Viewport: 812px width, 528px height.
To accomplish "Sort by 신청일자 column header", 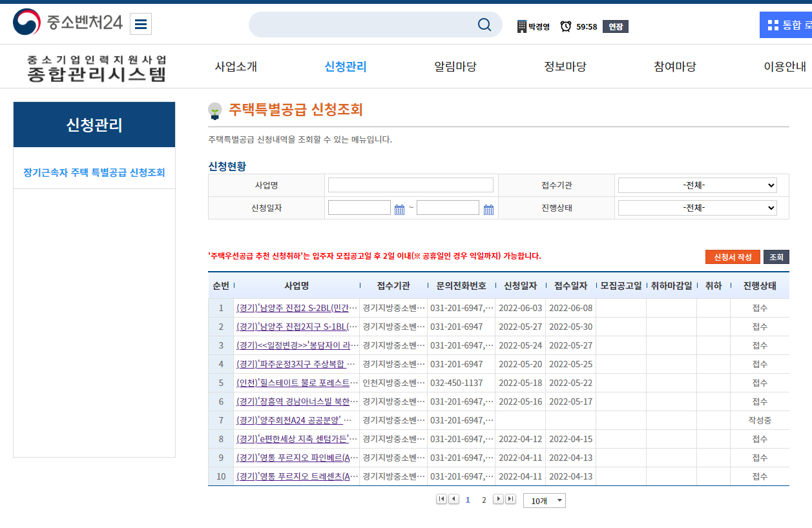I will 520,285.
